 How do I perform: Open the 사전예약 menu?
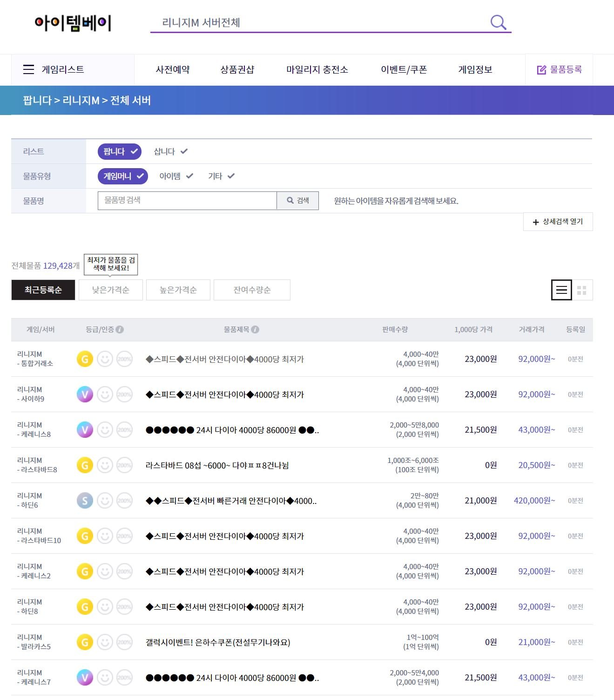pos(173,70)
